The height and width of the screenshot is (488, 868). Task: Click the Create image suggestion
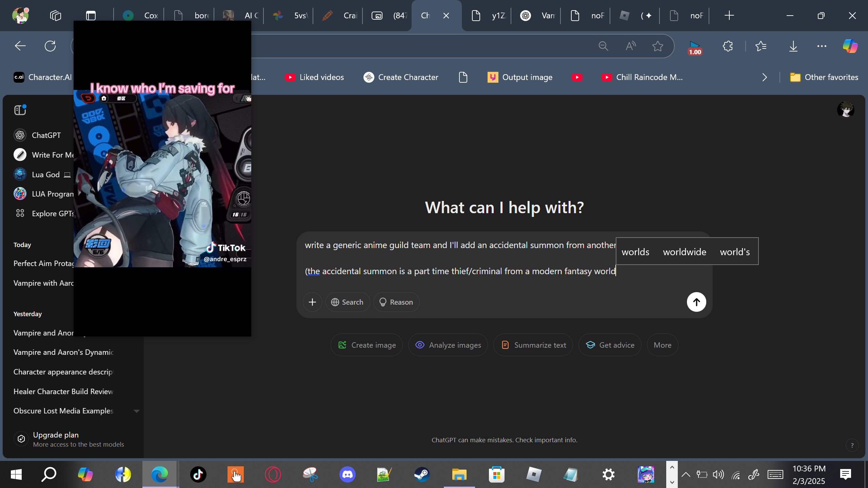pyautogui.click(x=367, y=345)
